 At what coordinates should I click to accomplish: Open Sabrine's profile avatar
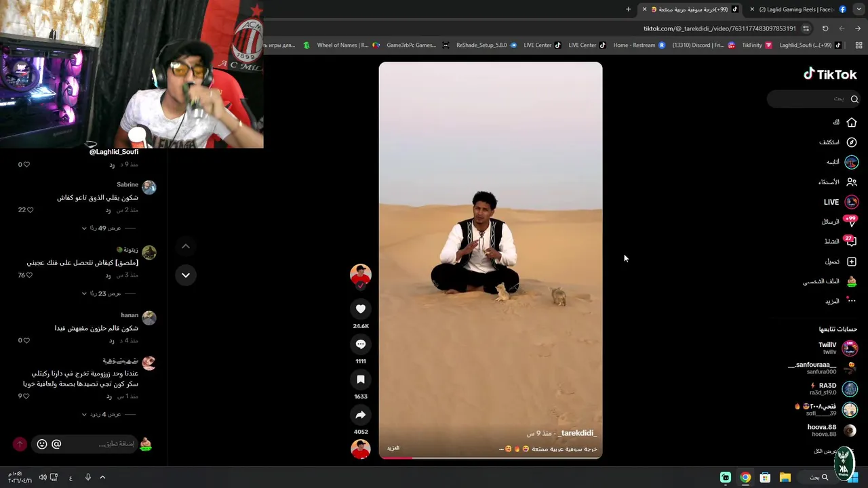coord(149,188)
